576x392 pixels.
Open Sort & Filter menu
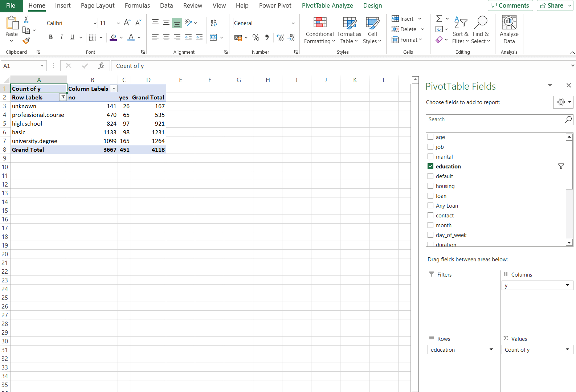[x=461, y=30]
